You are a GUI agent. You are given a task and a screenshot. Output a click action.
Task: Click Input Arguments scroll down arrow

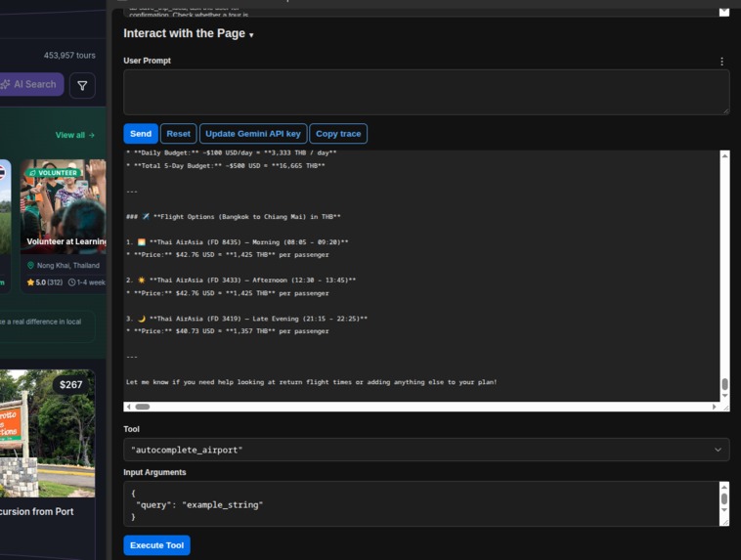click(724, 510)
